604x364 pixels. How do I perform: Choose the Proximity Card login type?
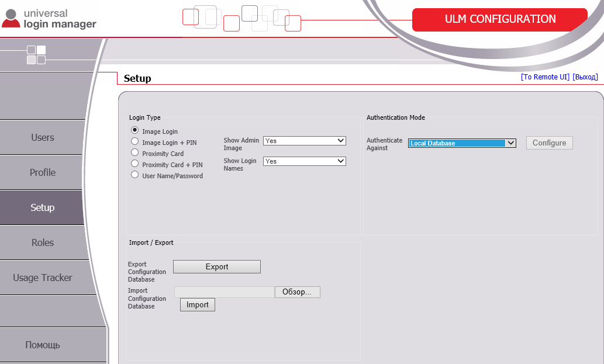134,152
